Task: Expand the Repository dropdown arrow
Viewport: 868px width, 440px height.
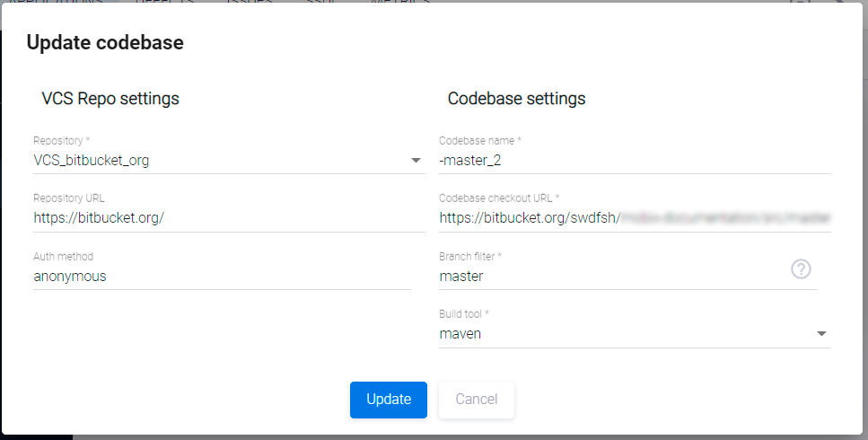Action: click(416, 161)
